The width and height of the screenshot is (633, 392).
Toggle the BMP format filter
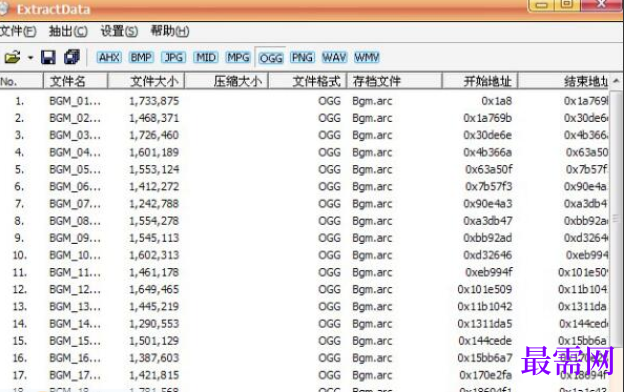[x=141, y=57]
